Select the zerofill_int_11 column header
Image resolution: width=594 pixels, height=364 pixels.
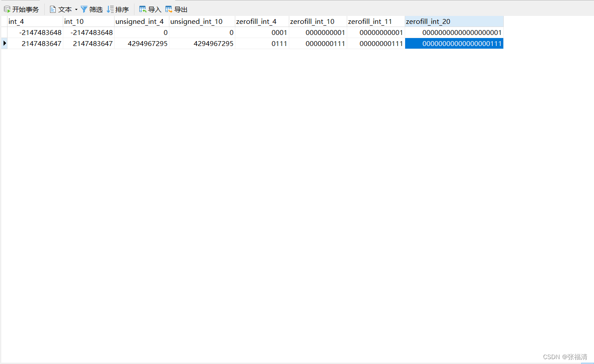coord(376,21)
